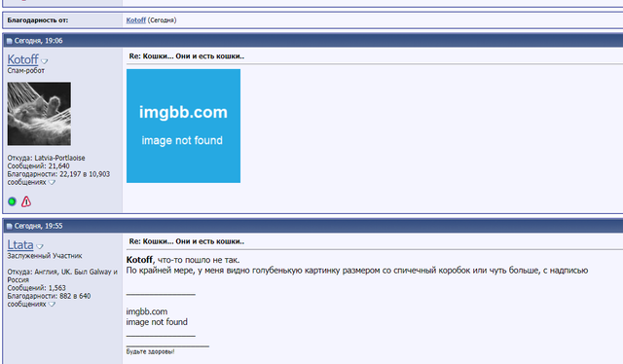Click the Спам-робот user title
Viewport: 623px width, 364px height.
point(26,70)
